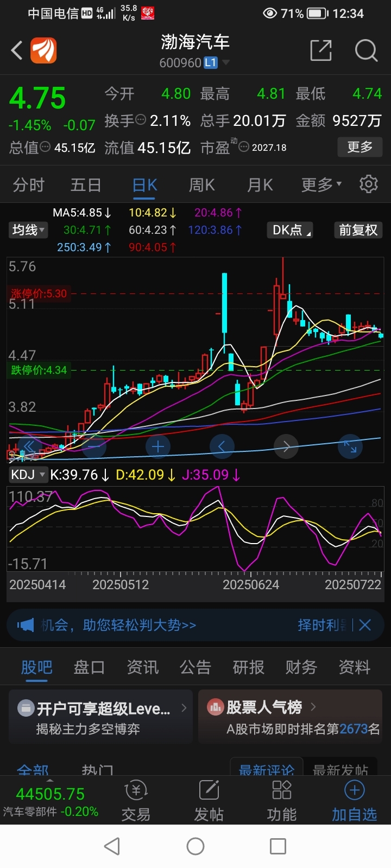Select 最新发帖 sort option
This screenshot has height=868, width=391.
pos(340,769)
